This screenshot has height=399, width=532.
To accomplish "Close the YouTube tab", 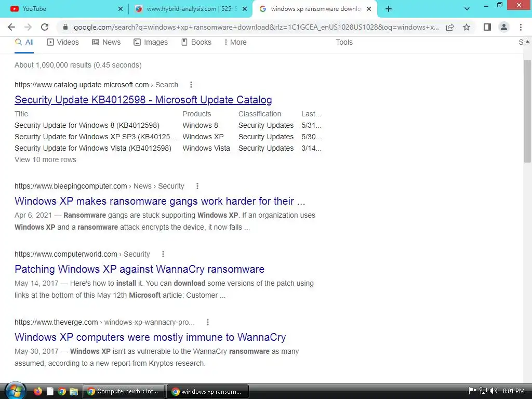I will pos(121,9).
